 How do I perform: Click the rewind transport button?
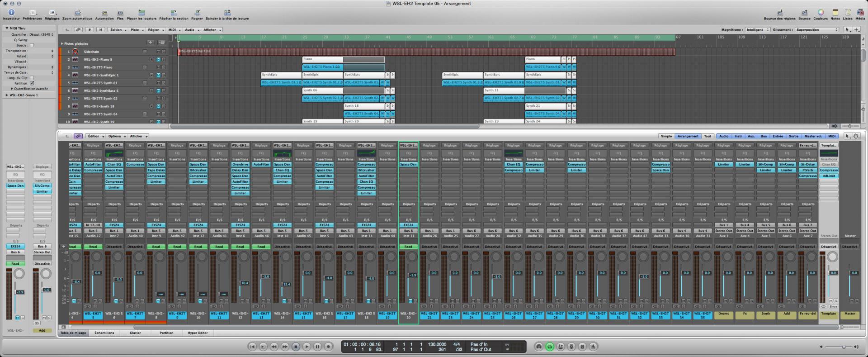tap(274, 347)
